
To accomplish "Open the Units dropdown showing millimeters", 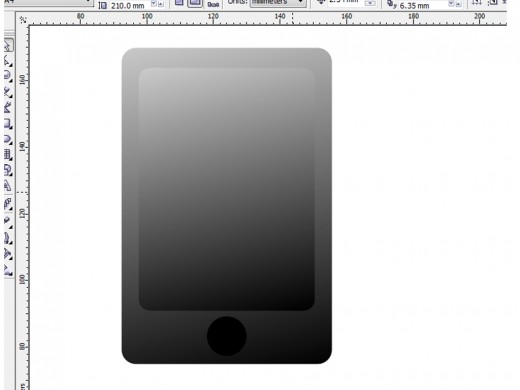I will [x=278, y=3].
